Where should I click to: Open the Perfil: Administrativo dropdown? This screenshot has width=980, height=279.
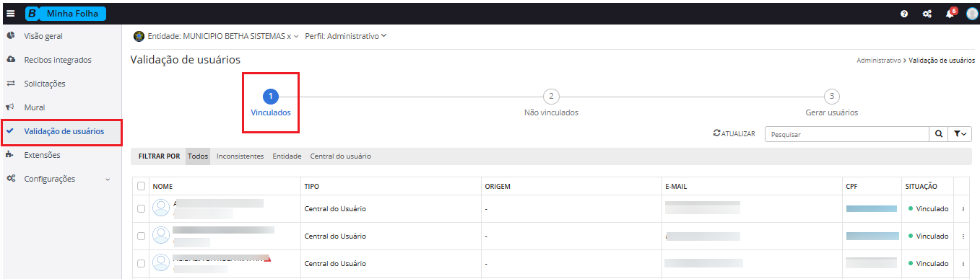[x=346, y=36]
